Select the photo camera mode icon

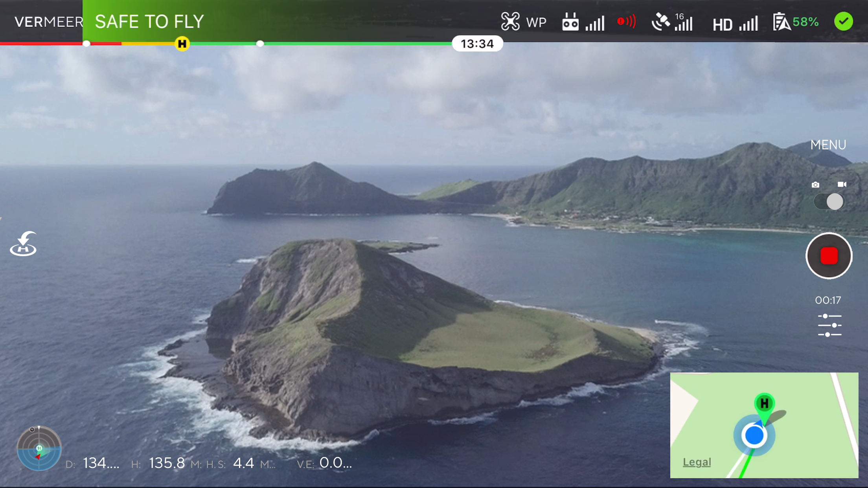coord(816,184)
